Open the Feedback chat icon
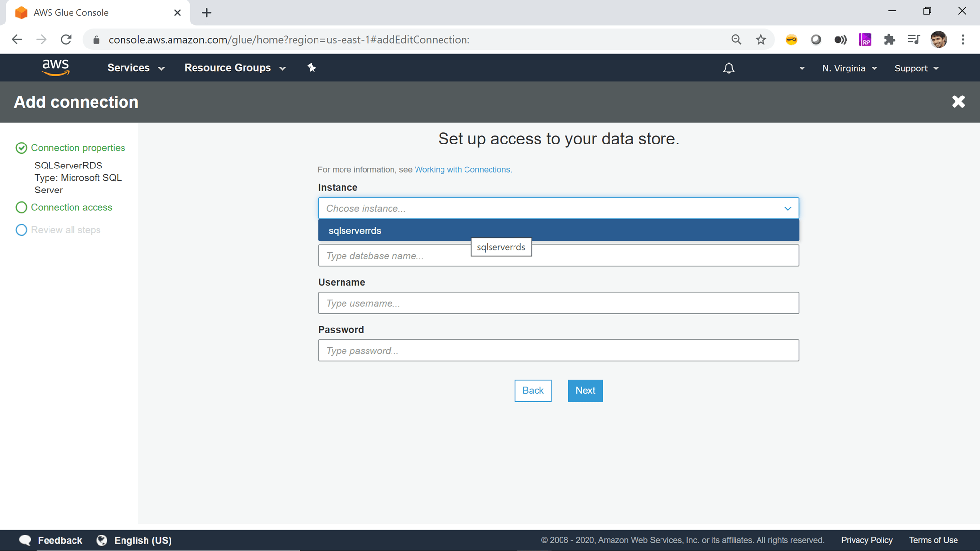Viewport: 980px width, 551px height. pyautogui.click(x=24, y=540)
